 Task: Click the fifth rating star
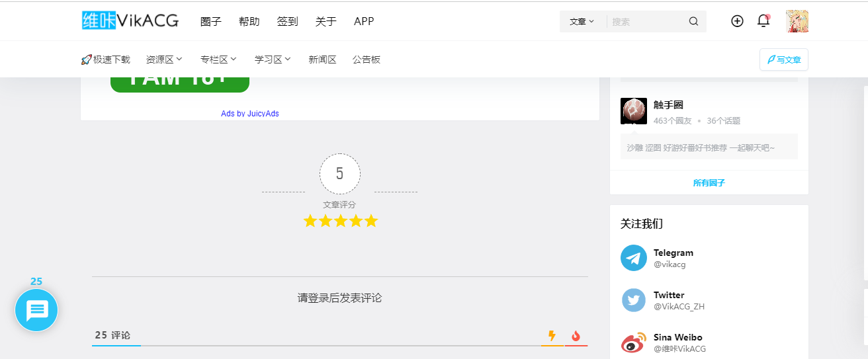pos(371,221)
